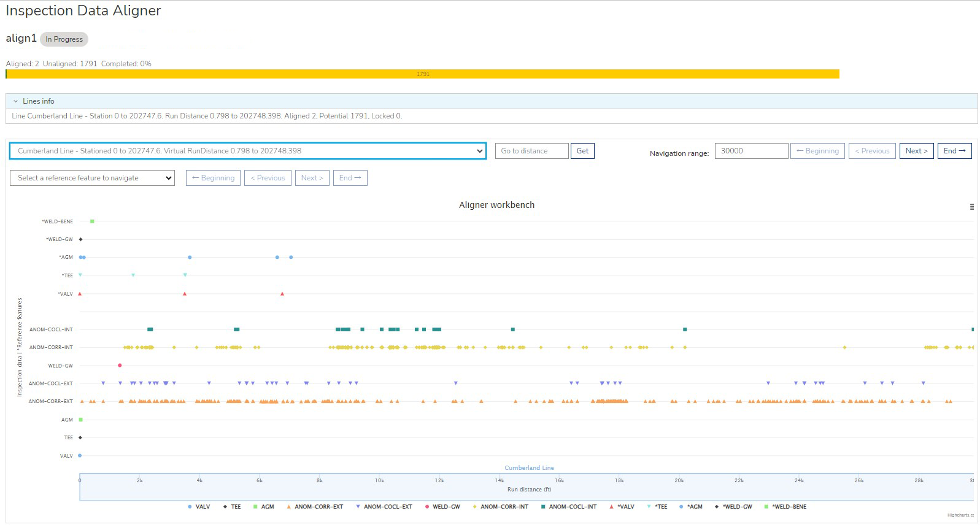Click the green *WELD-BENE square marker

[x=92, y=221]
